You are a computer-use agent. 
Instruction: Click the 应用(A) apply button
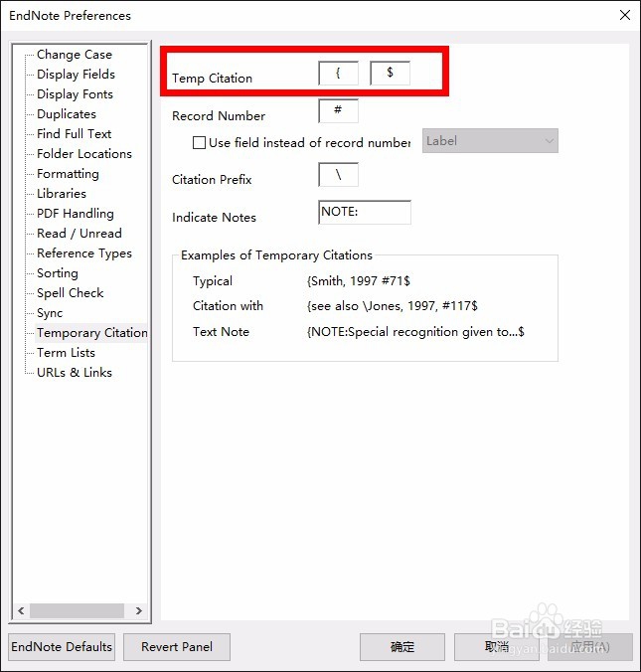tap(590, 647)
